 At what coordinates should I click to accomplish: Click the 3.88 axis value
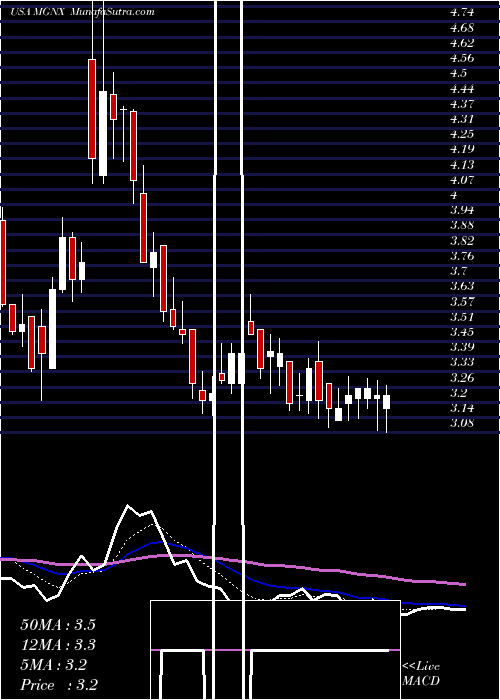[x=462, y=225]
